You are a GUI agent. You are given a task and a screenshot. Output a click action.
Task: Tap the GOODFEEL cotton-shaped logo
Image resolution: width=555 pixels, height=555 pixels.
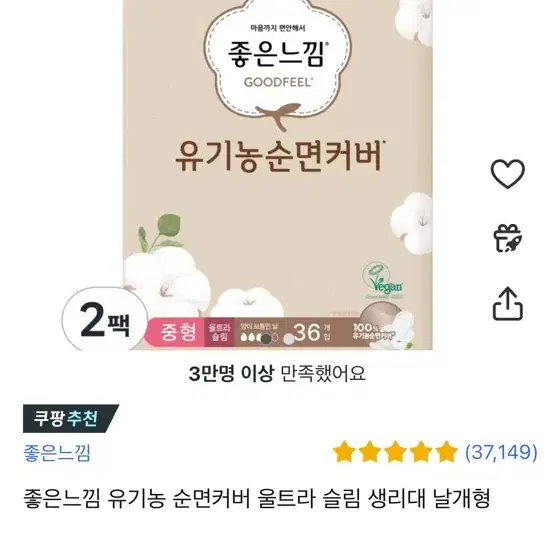point(276,60)
